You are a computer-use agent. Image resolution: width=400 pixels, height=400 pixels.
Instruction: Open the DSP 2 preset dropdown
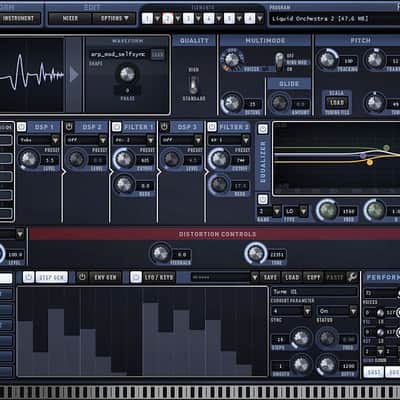pyautogui.click(x=103, y=140)
